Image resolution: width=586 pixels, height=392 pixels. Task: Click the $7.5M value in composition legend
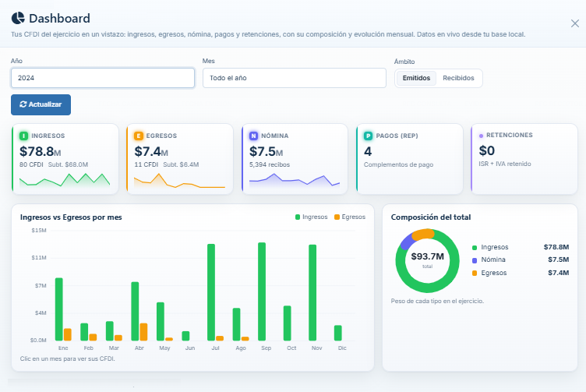(x=559, y=260)
